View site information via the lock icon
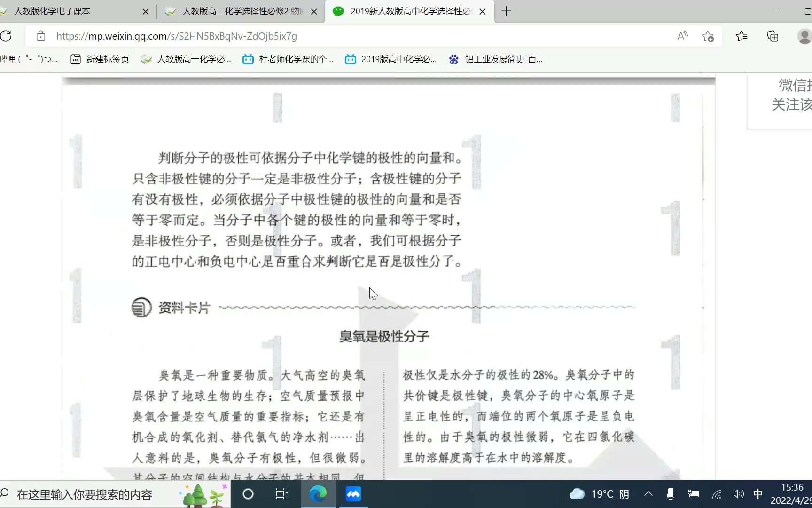The image size is (812, 508). 40,36
